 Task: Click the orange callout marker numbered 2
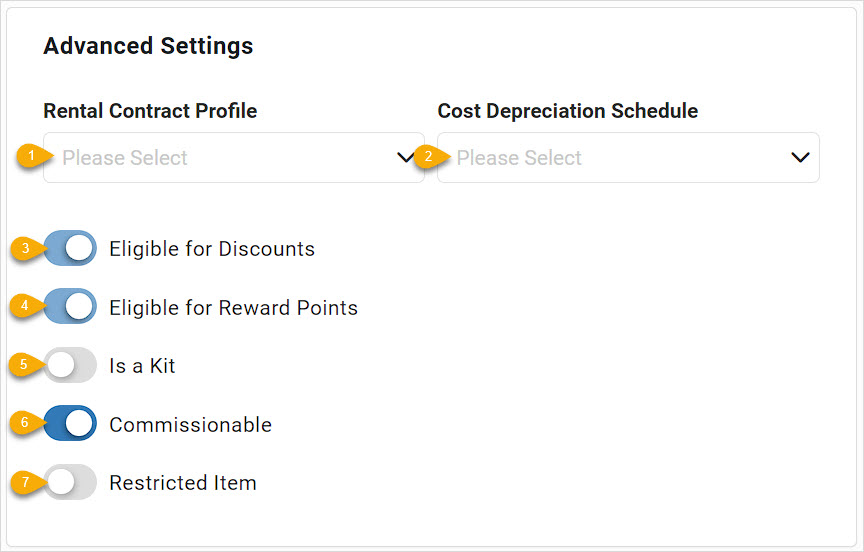[x=431, y=157]
